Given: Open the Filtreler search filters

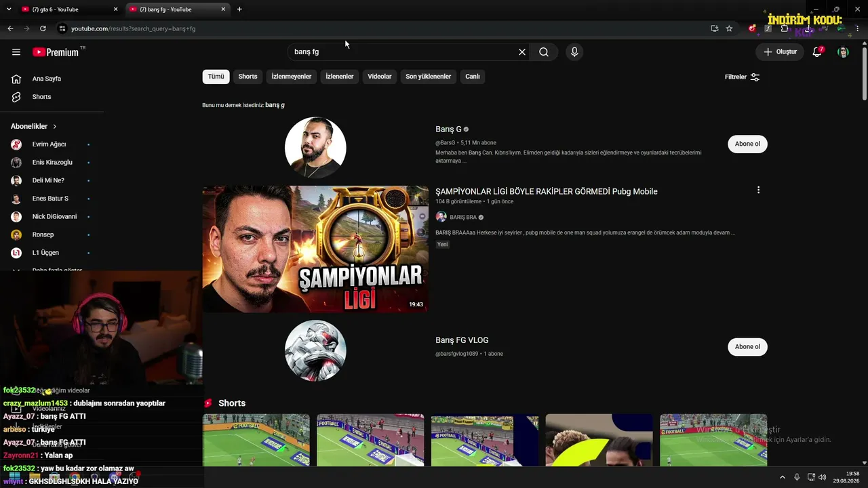Looking at the screenshot, I should click(x=743, y=77).
